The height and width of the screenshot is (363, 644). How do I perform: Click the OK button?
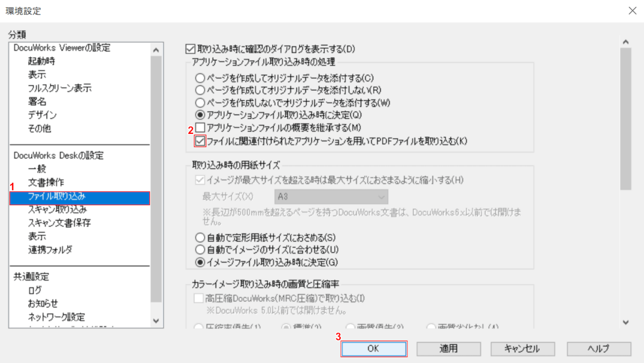373,348
